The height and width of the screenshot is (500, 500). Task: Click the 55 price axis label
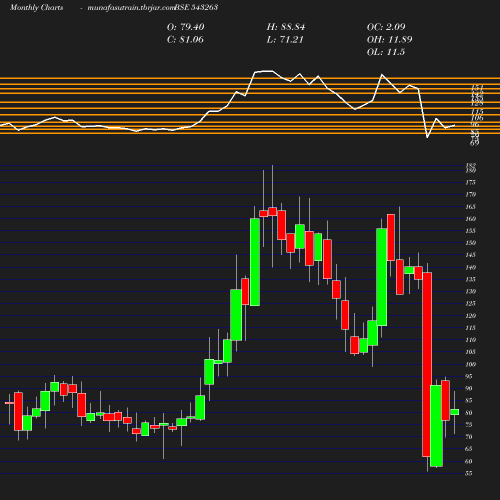click(469, 473)
